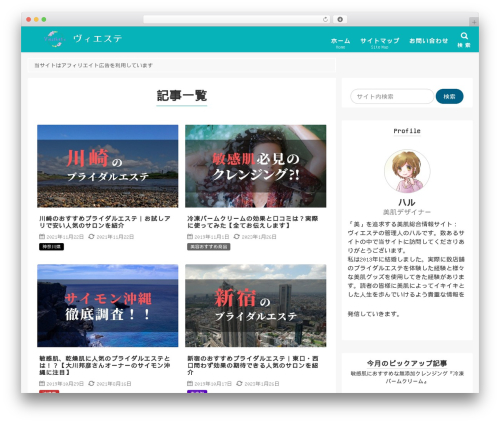The width and height of the screenshot is (500, 423).
Task: Click Profile heading in sidebar
Action: coord(407,131)
